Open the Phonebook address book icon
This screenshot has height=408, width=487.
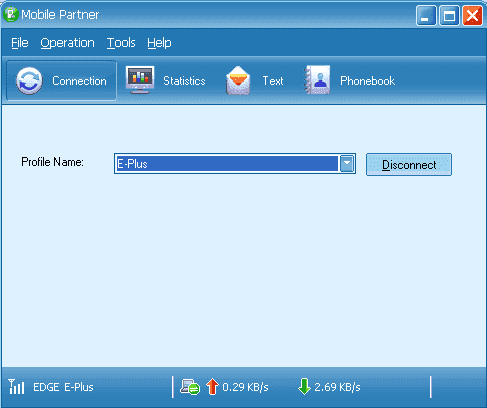tap(317, 80)
